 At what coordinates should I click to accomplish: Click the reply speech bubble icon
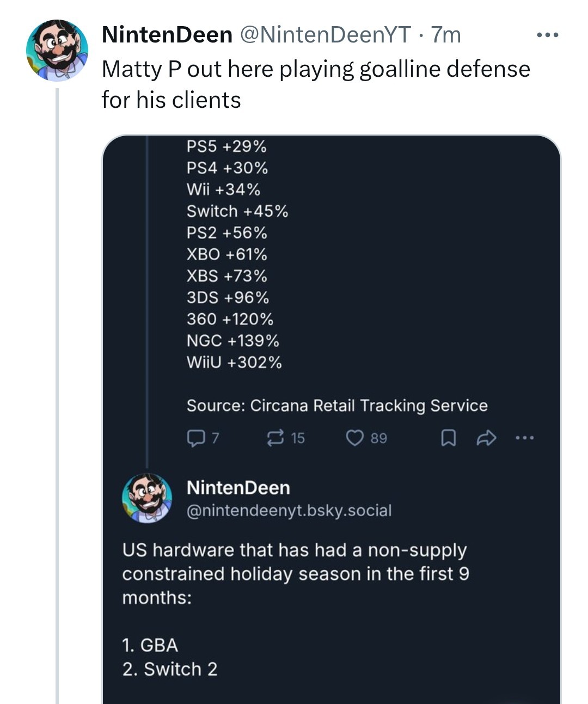tap(195, 438)
